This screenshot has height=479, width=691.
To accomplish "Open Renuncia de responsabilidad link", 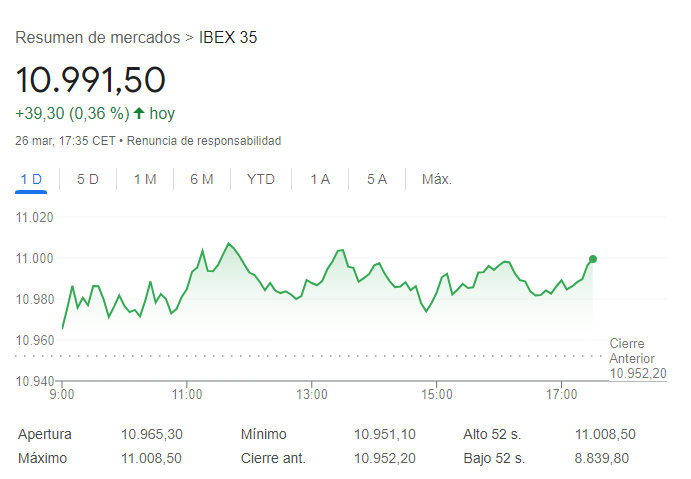I will (x=204, y=141).
